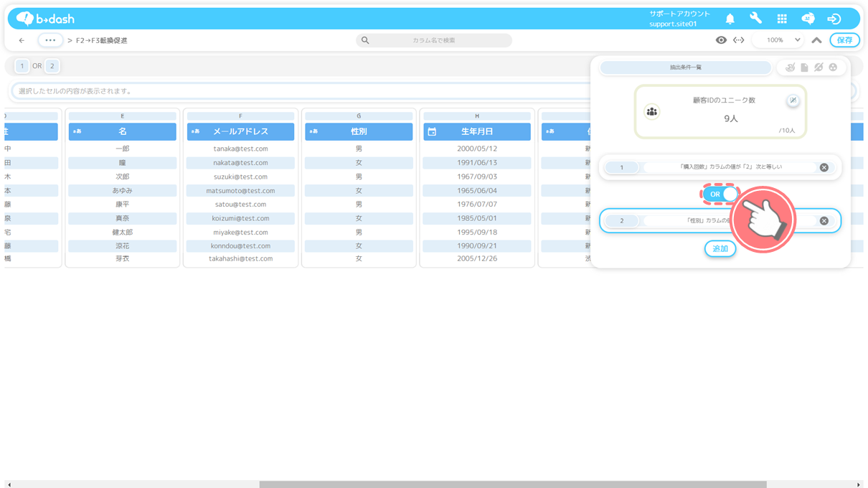Toggle the eye preview icon
The image size is (868, 488).
[721, 40]
